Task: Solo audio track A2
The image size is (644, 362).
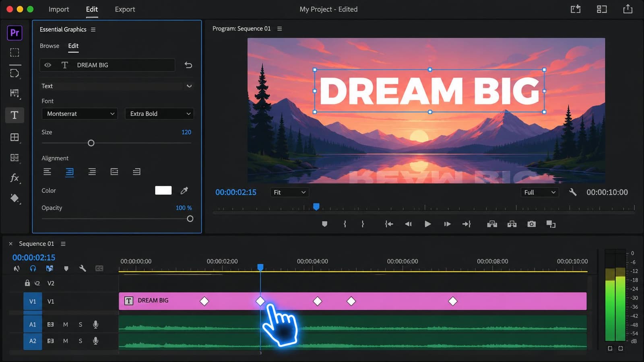Action: [80, 341]
